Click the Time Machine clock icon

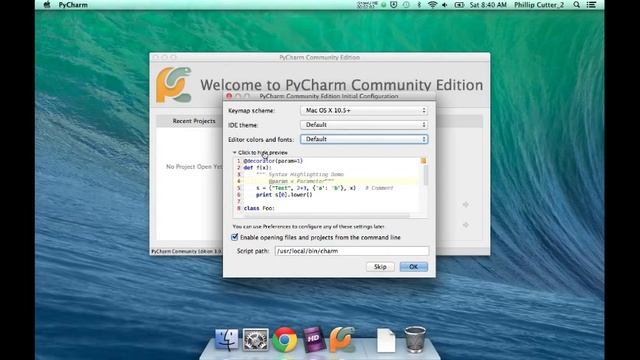click(x=406, y=5)
